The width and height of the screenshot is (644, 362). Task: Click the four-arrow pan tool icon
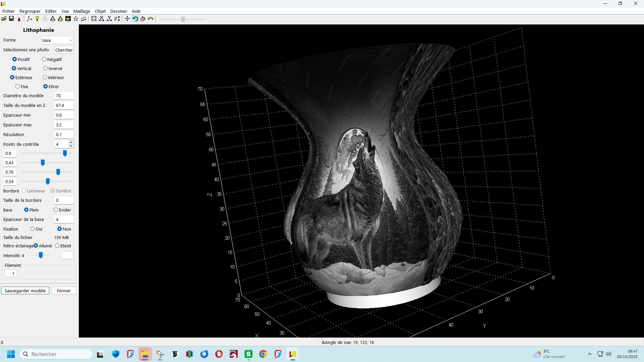127,19
